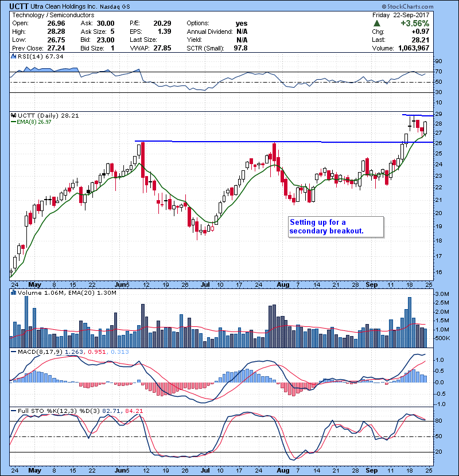Click the 29 price level on price axis

click(x=439, y=114)
